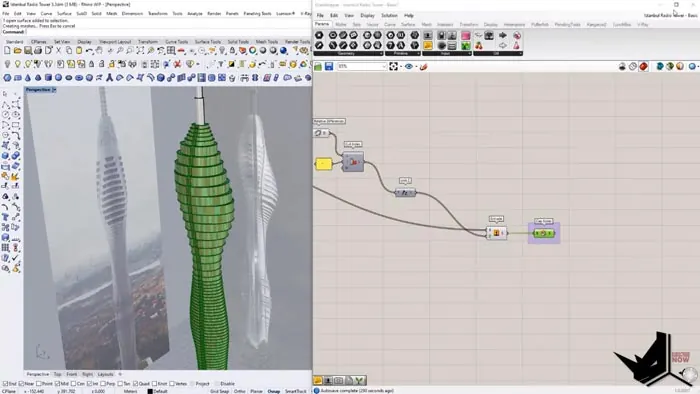The width and height of the screenshot is (700, 394).
Task: Click the Meters units field in status bar
Action: coord(130,391)
